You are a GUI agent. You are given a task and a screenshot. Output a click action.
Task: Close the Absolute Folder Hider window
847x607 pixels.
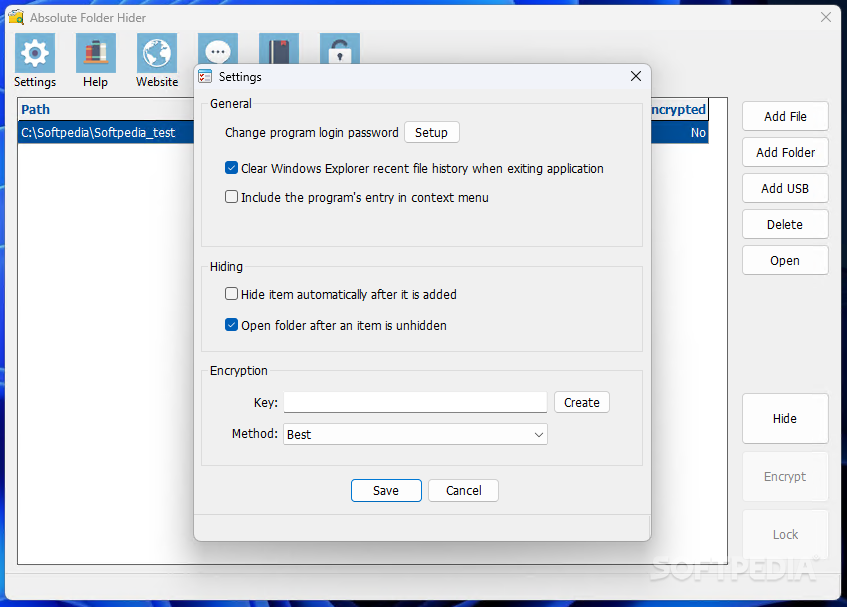coord(825,17)
